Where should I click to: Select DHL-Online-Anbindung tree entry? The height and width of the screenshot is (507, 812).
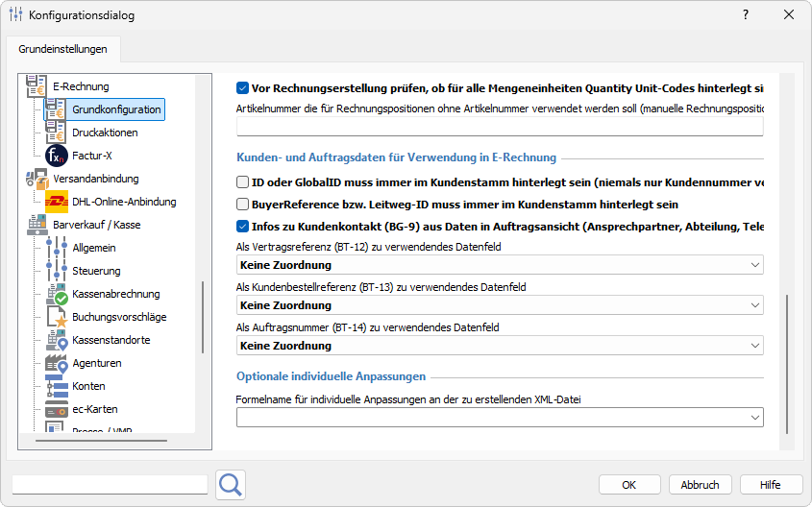124,202
